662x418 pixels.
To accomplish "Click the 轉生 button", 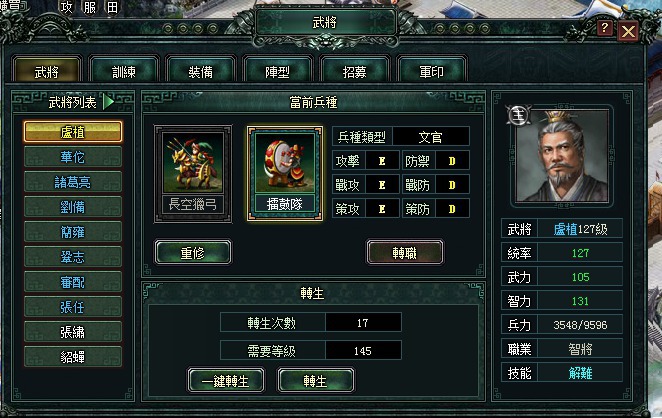I will (x=315, y=381).
